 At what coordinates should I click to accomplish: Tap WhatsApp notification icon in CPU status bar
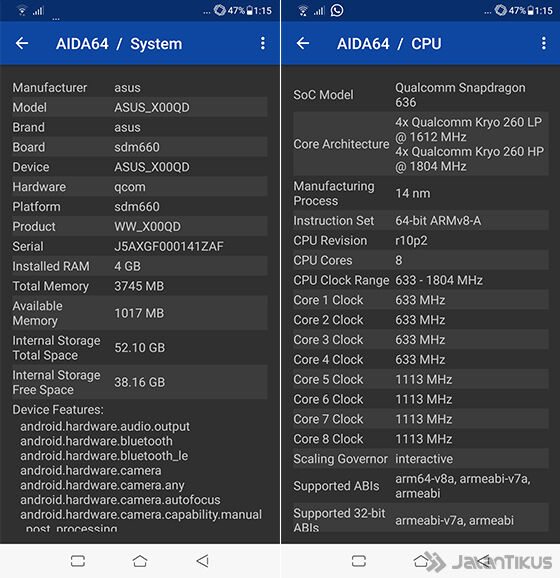(x=337, y=10)
